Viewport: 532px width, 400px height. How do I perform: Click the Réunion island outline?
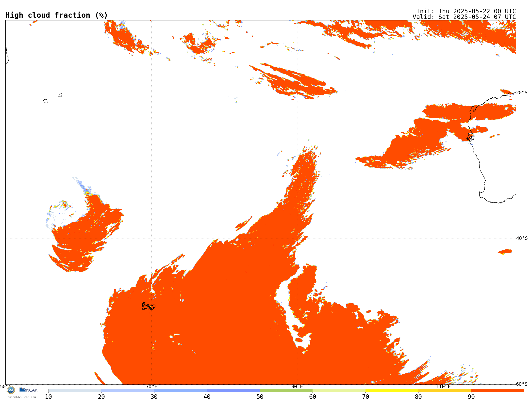[x=46, y=101]
